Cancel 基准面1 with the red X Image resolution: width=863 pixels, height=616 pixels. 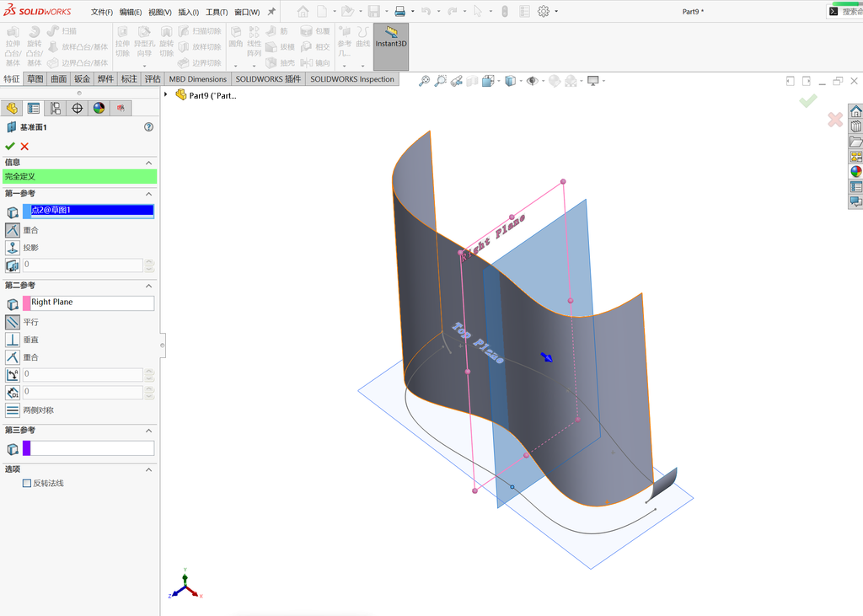click(x=24, y=146)
